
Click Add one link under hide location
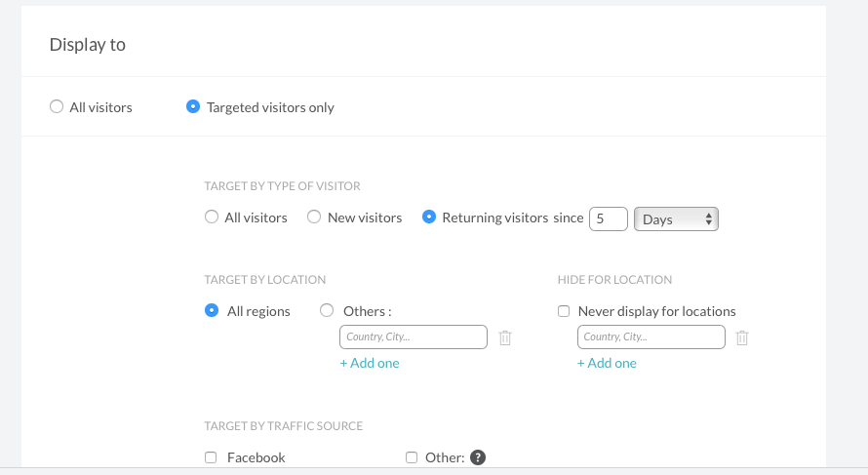tap(607, 363)
